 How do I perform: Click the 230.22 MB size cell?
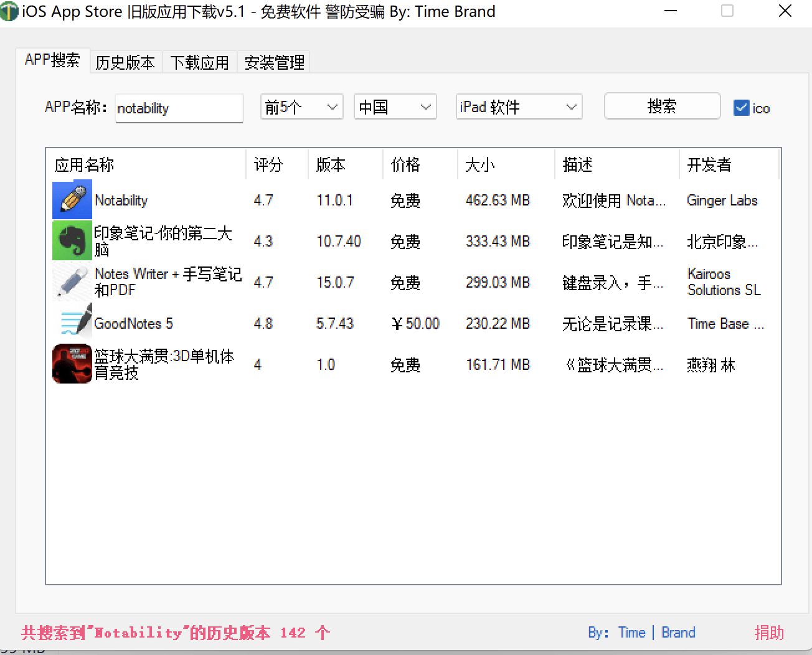pyautogui.click(x=498, y=324)
